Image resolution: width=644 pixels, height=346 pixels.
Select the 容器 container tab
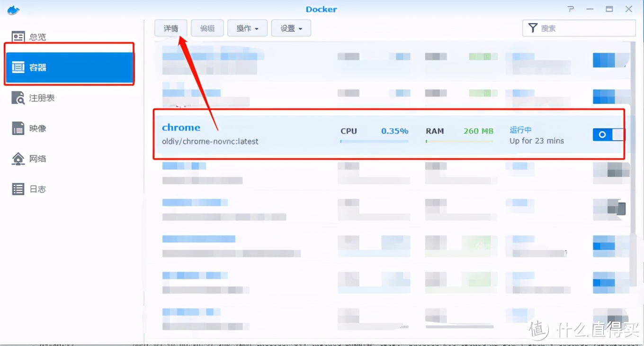tap(70, 67)
